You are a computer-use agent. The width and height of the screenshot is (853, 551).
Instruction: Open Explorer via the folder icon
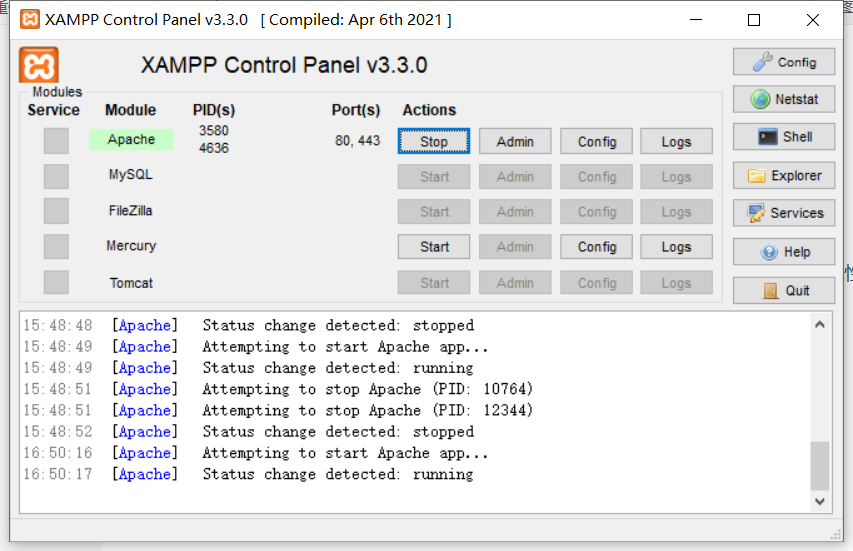[x=783, y=175]
